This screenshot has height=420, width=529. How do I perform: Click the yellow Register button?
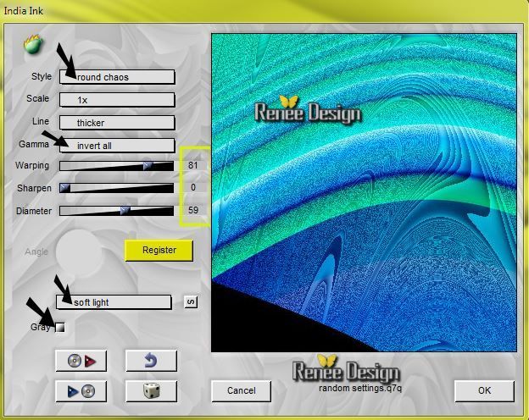159,251
